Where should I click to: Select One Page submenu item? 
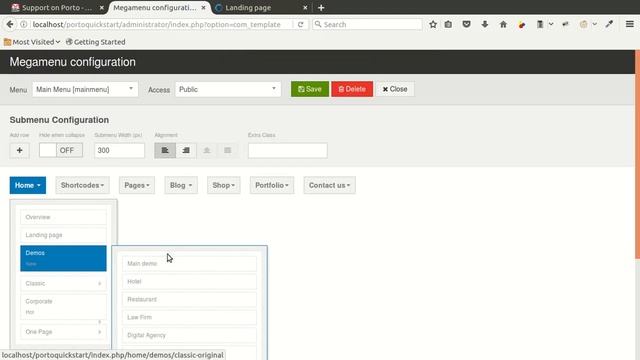click(63, 332)
